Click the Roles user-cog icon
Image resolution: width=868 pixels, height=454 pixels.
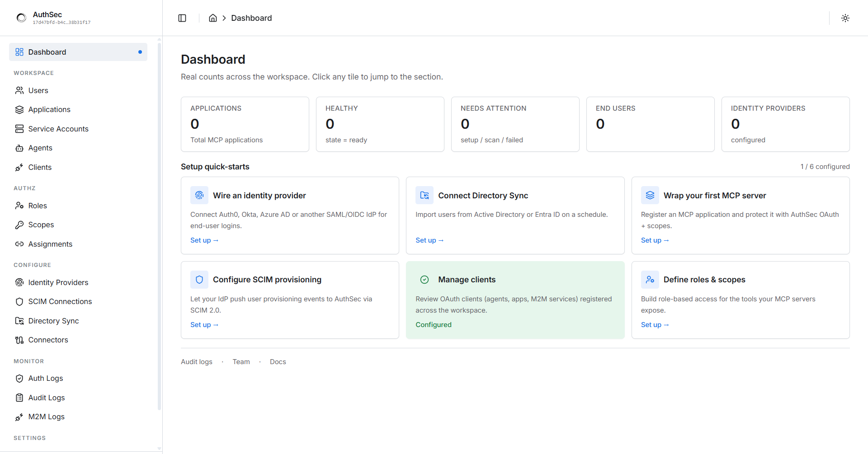(19, 206)
